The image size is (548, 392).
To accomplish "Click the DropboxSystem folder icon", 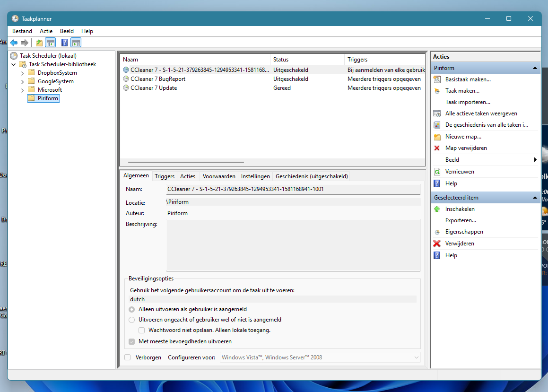I will (32, 72).
